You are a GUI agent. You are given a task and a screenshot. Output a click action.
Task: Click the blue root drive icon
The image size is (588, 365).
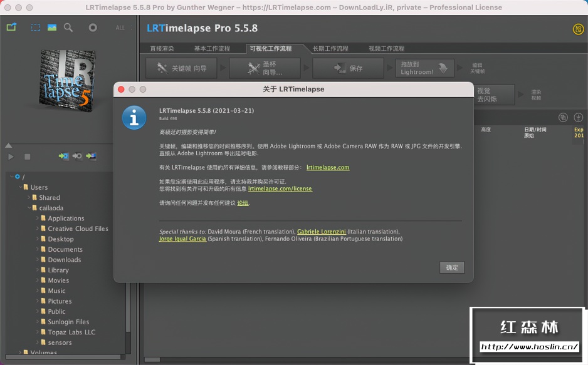click(x=18, y=177)
